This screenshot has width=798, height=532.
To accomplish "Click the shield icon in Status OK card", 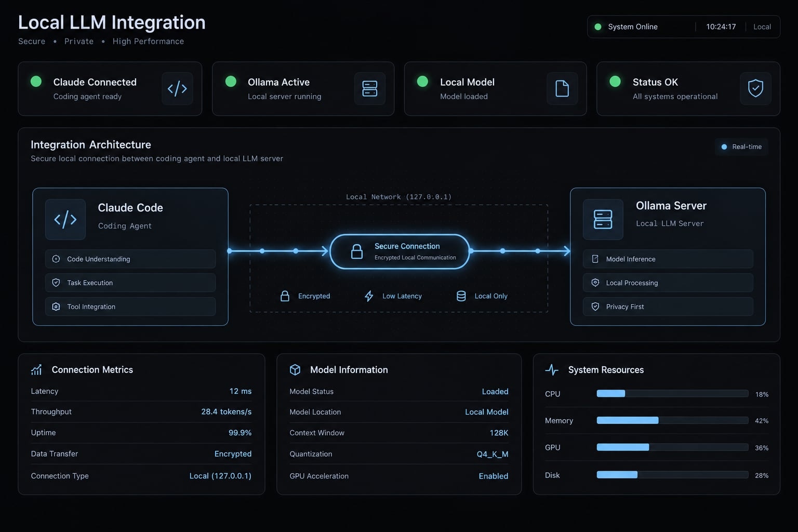I will coord(755,89).
